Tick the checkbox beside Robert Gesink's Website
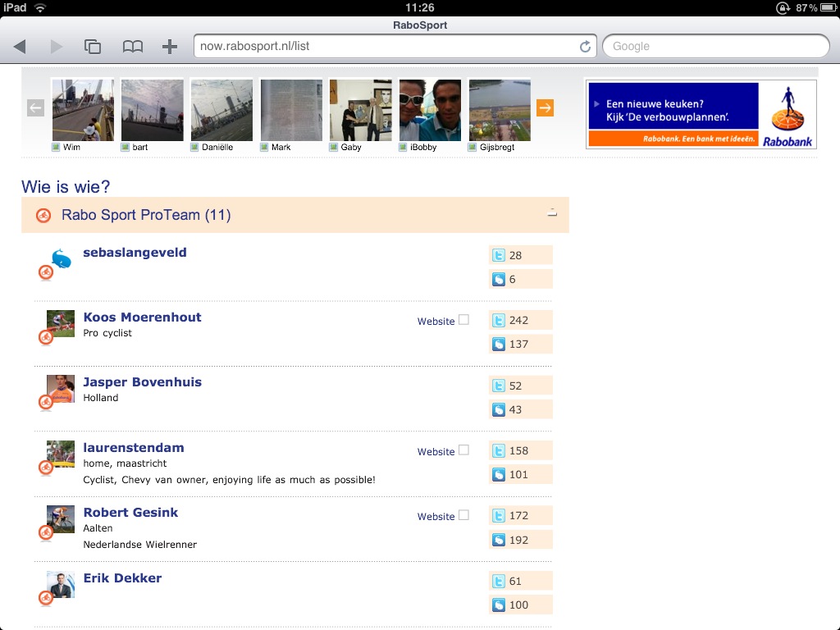The image size is (840, 630). coord(463,515)
